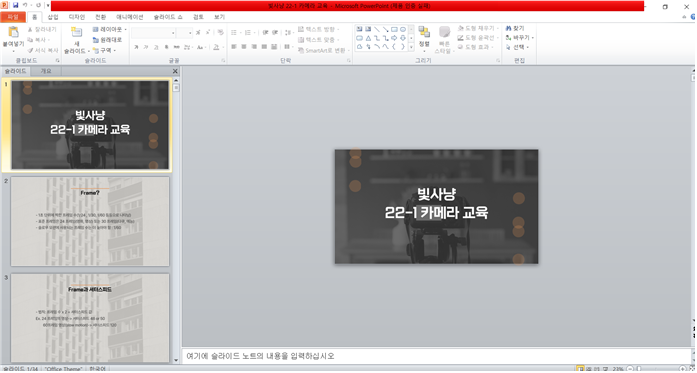Click the Clear Formatting icon
The height and width of the screenshot is (373, 697).
pos(220,32)
